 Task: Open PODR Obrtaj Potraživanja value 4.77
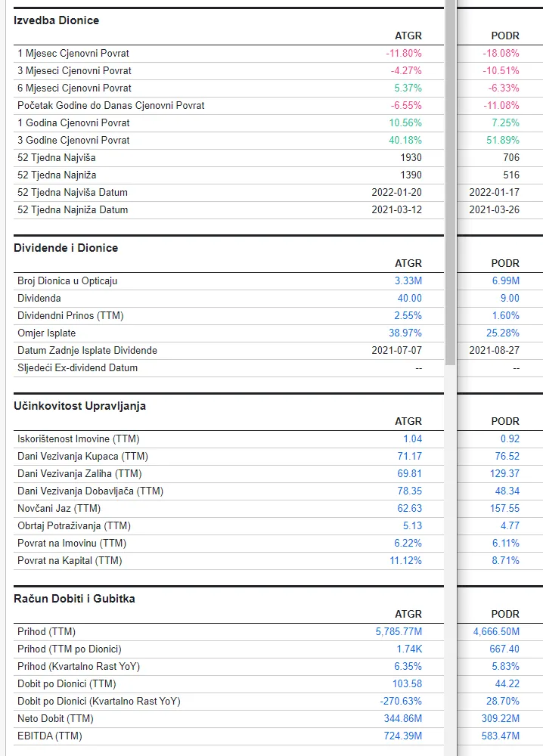(x=508, y=526)
